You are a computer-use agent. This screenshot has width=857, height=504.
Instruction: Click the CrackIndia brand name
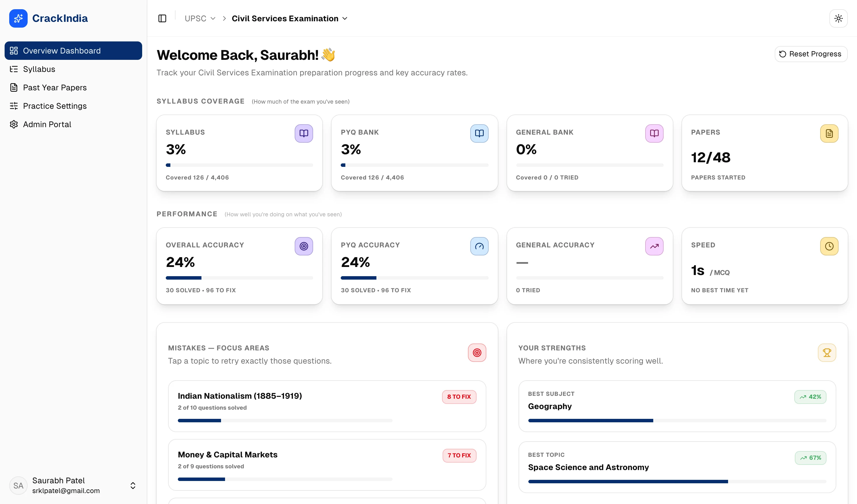coord(60,18)
